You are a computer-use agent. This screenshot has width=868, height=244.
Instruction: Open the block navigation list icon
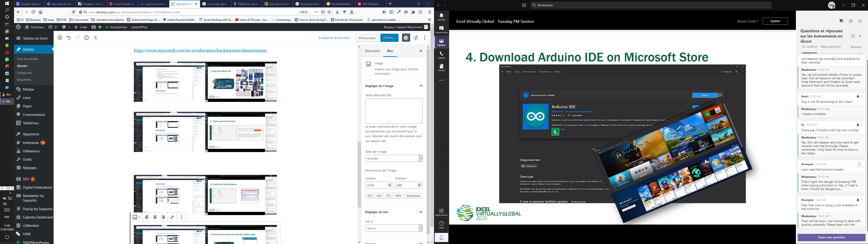96,38
